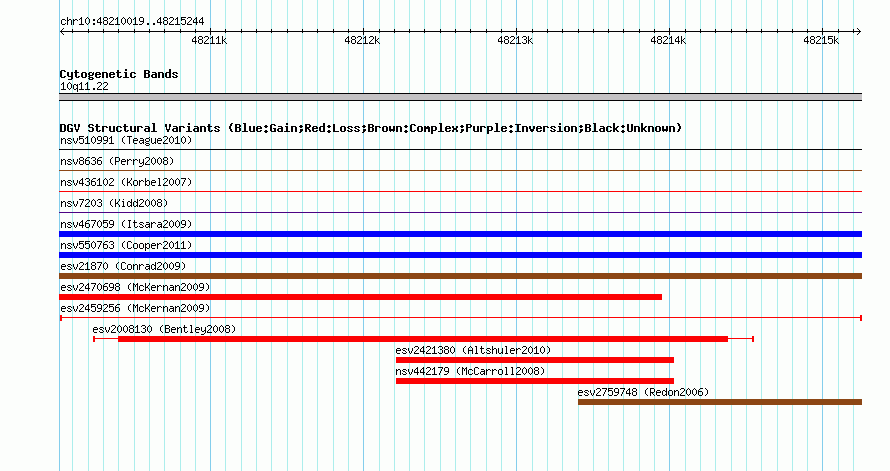The width and height of the screenshot is (890, 471).
Task: Open the nsv7203 (Kidd2008) variant label
Action: point(114,203)
